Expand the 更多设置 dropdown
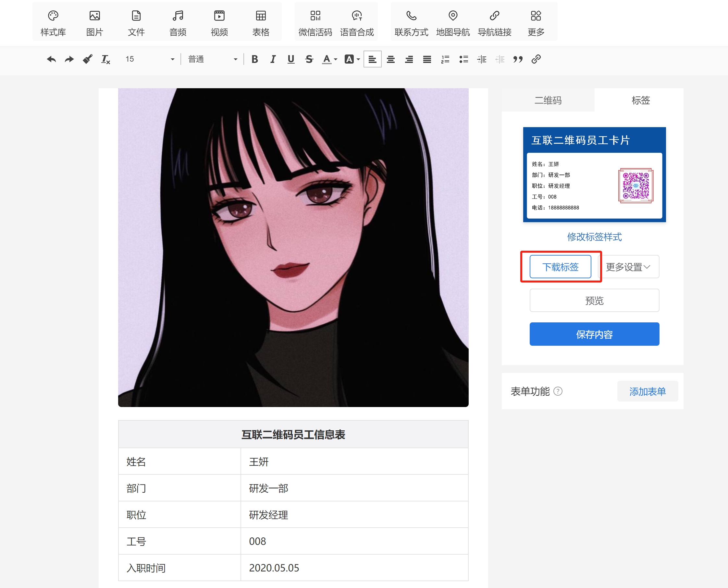The height and width of the screenshot is (588, 728). [629, 267]
